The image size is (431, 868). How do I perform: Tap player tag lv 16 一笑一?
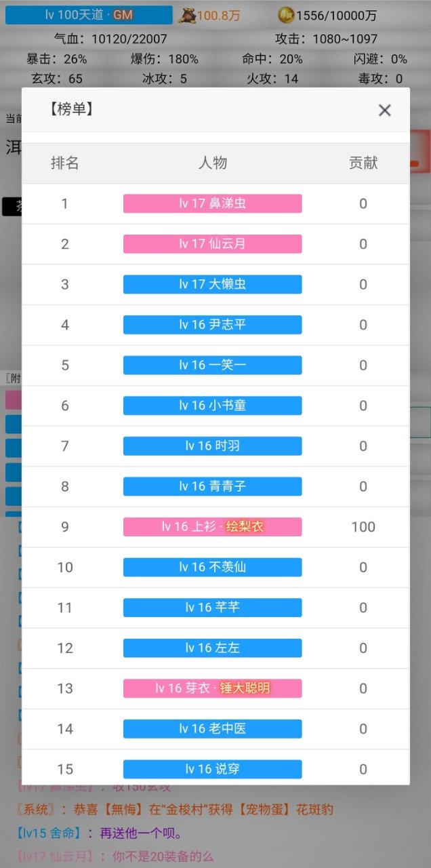tap(212, 365)
